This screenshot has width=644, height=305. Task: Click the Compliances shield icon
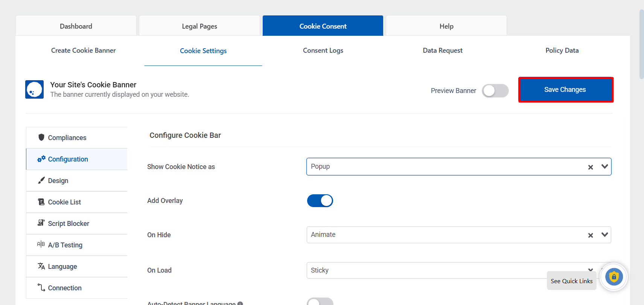tap(41, 137)
